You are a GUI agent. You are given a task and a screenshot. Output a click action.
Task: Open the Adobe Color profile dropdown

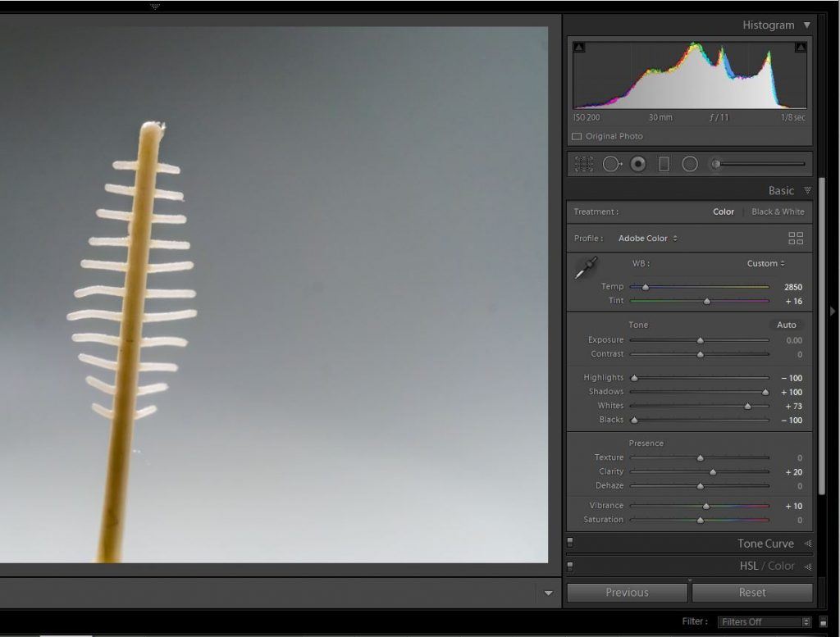click(x=647, y=239)
